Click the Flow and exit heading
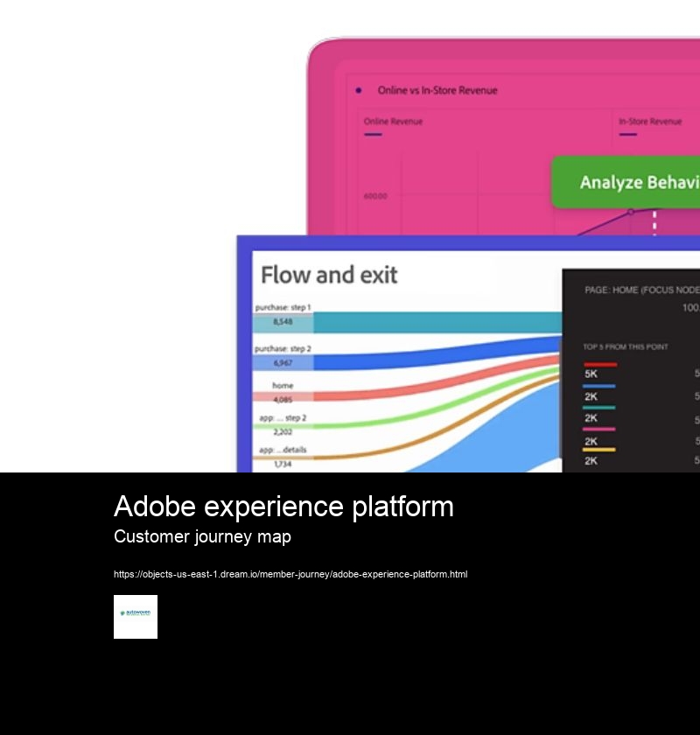 click(329, 275)
